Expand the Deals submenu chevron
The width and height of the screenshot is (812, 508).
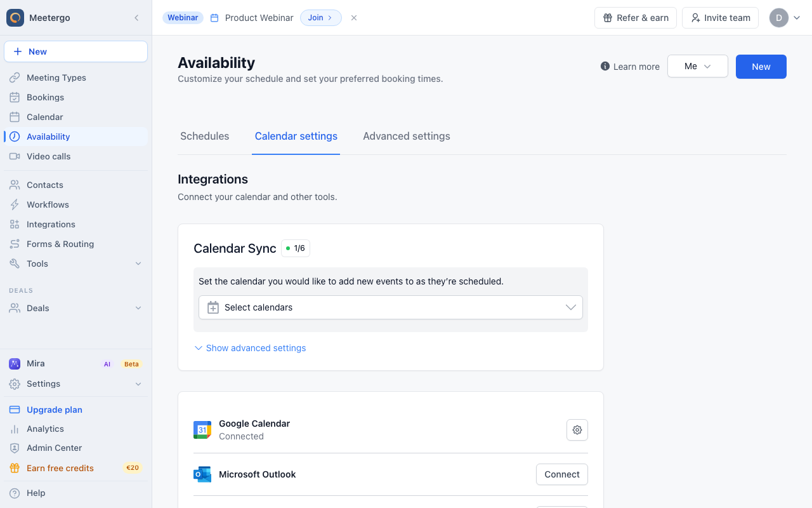(x=138, y=308)
